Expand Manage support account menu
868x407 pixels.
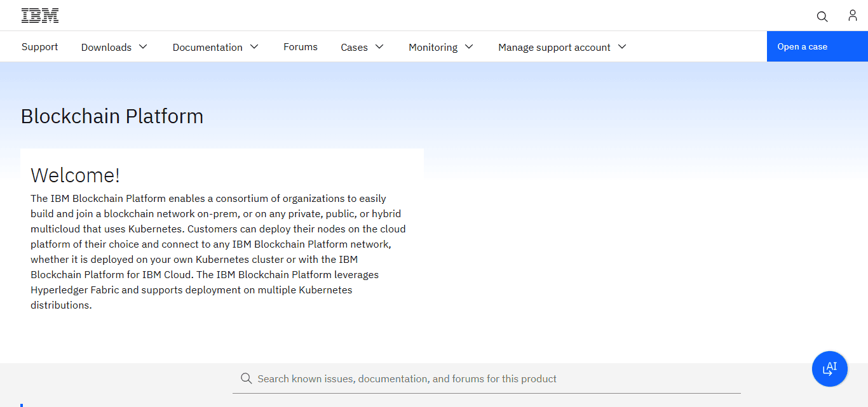(x=562, y=47)
